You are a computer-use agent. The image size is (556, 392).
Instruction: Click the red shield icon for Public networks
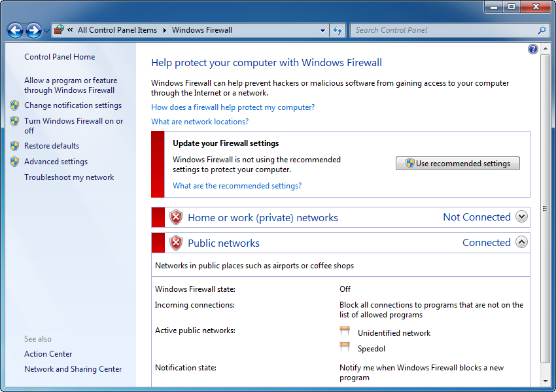pos(175,243)
